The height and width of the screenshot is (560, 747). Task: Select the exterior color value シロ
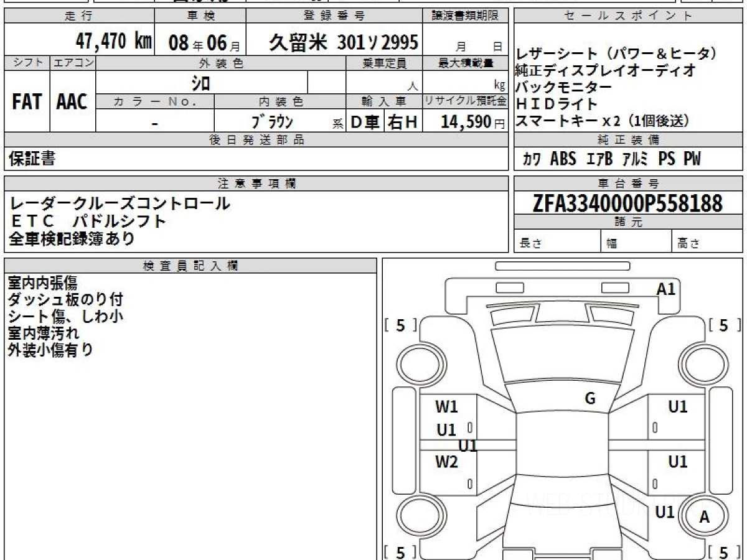[x=200, y=82]
